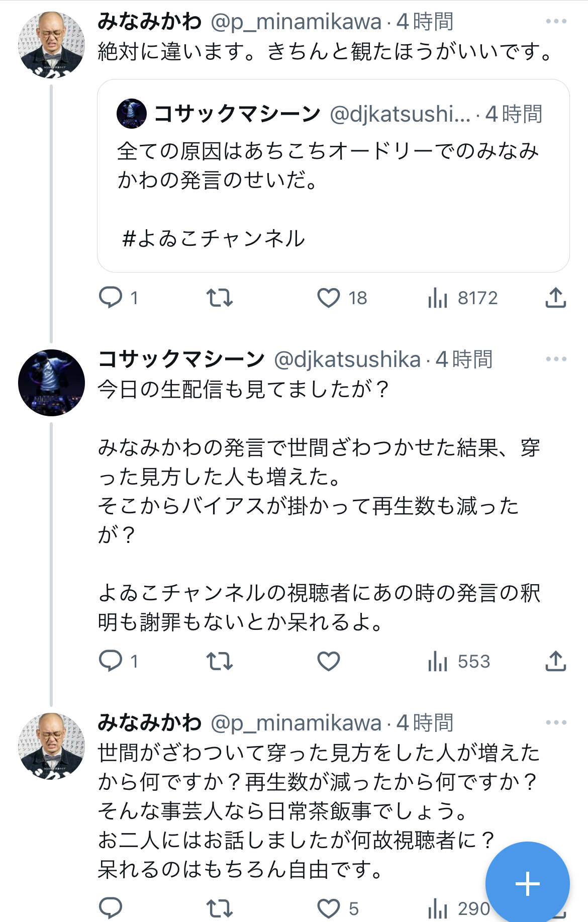
Task: Like the last tweet with 5 likes
Action: pos(329,908)
